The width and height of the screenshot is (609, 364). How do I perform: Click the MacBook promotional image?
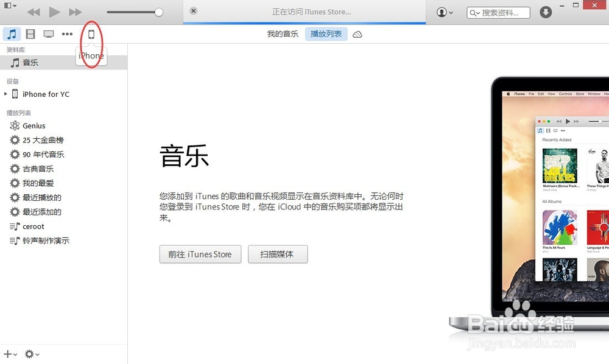(529, 204)
